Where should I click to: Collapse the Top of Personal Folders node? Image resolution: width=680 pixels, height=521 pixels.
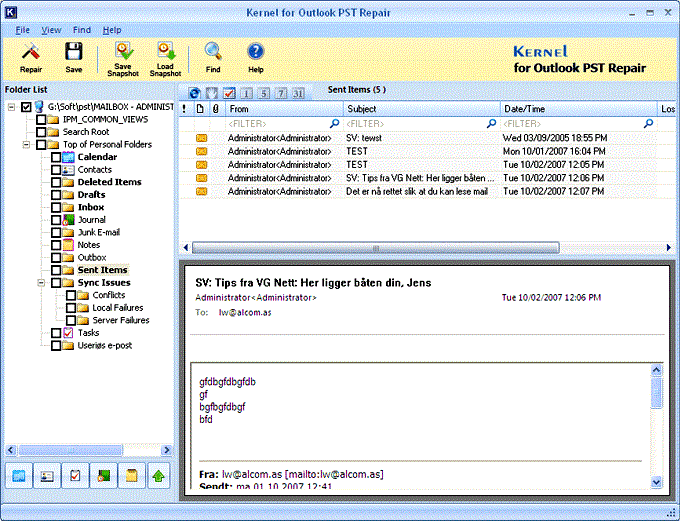26,144
